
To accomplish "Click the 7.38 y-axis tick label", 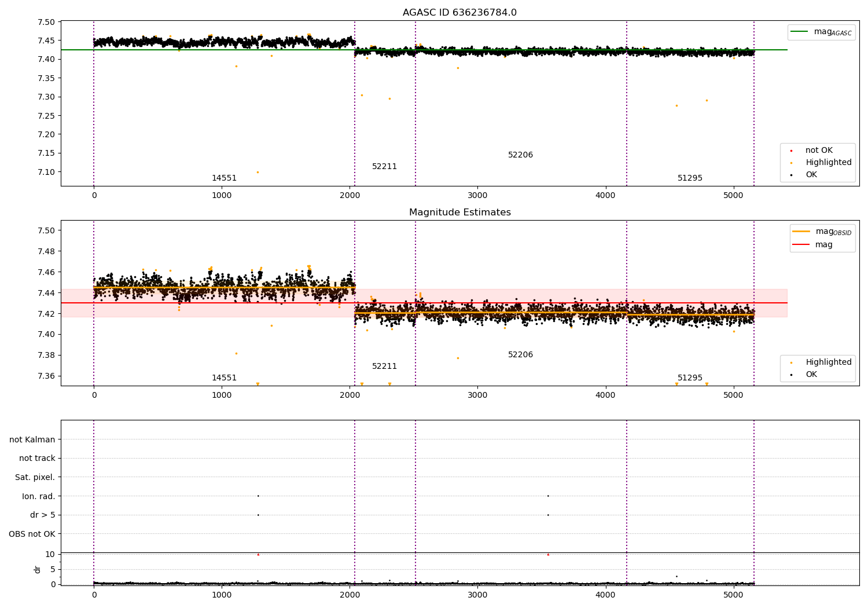I will point(46,355).
